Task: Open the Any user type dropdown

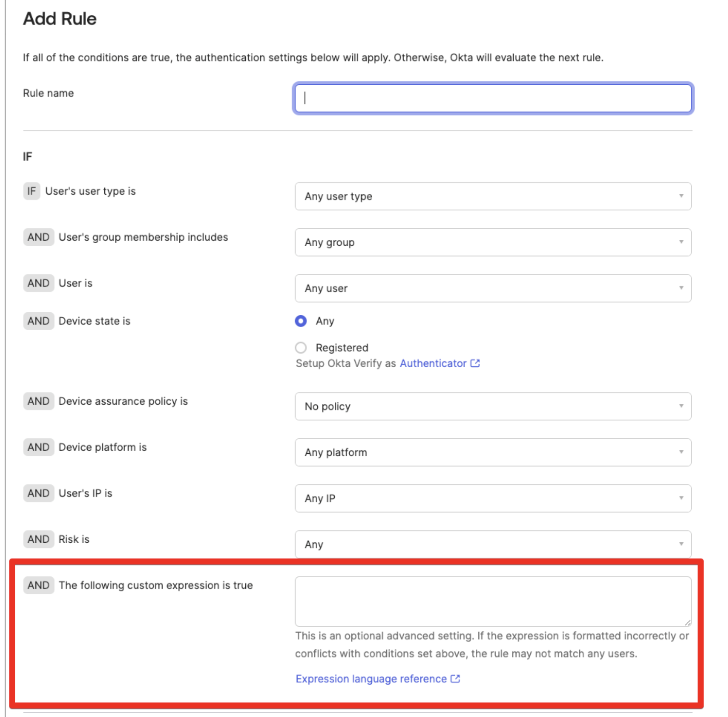Action: [493, 196]
